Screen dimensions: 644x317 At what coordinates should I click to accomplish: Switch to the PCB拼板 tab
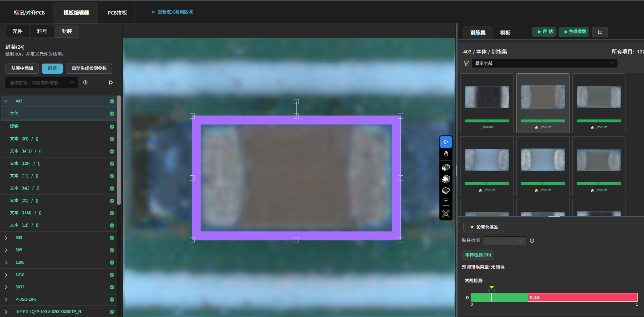[x=117, y=13]
